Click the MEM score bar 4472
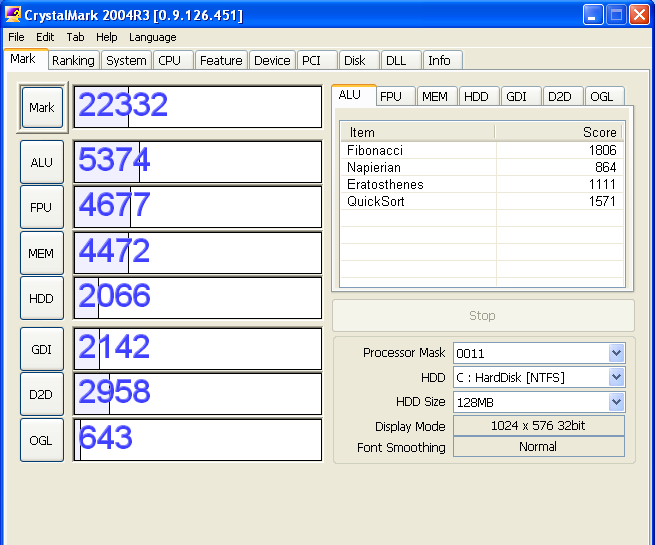 click(x=198, y=253)
